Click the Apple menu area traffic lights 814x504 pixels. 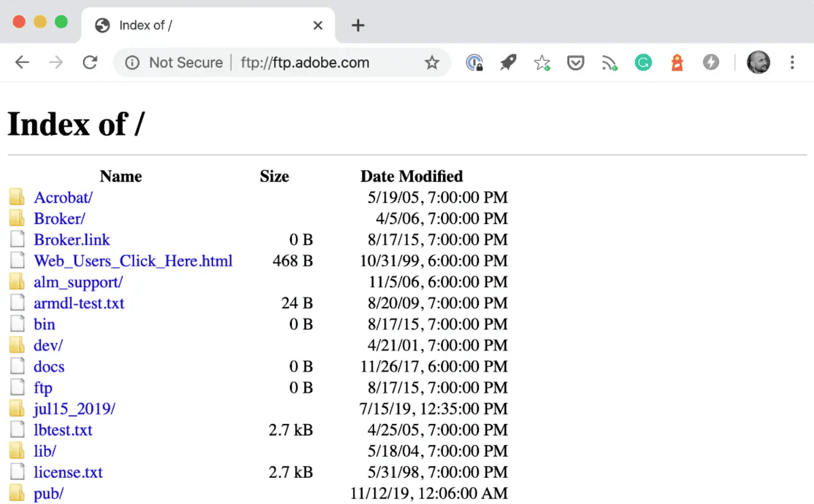[40, 22]
